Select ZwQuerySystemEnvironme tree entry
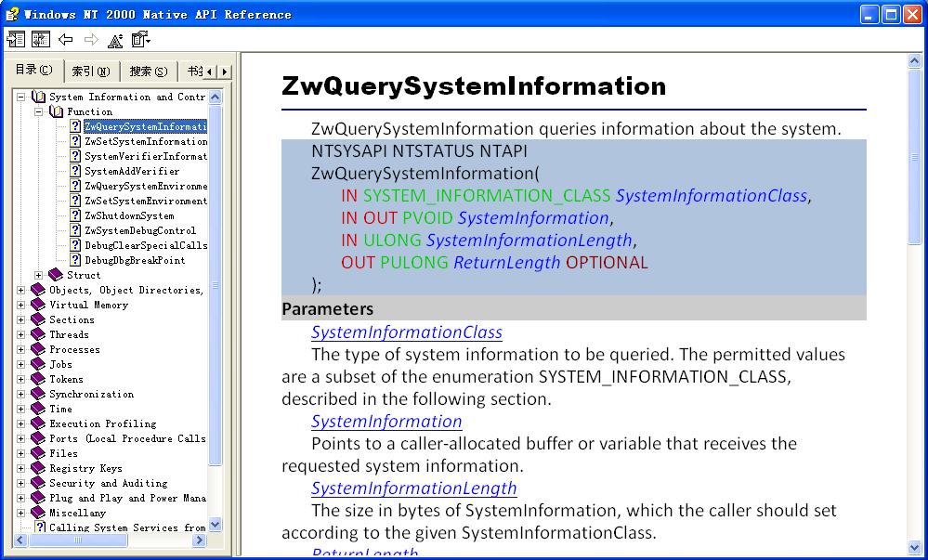The height and width of the screenshot is (560, 928). (146, 186)
